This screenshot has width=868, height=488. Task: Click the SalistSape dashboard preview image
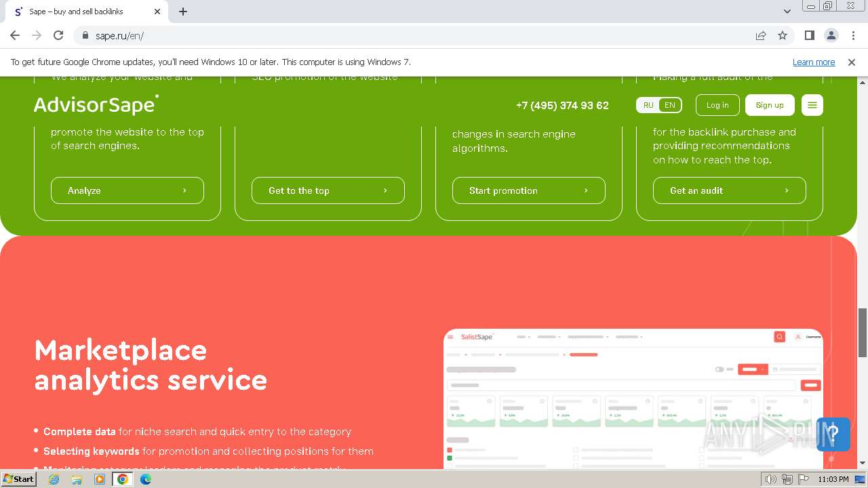633,399
